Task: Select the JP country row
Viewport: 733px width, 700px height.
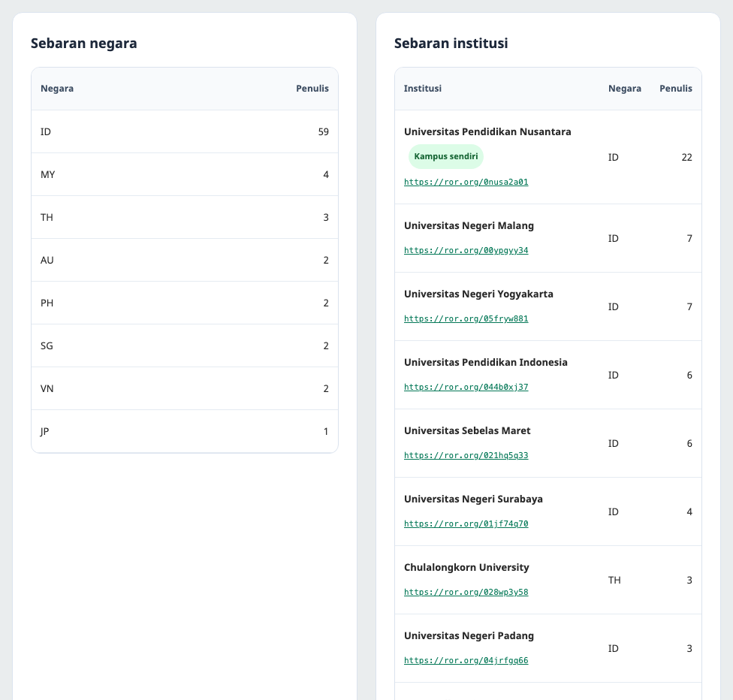Action: [185, 431]
